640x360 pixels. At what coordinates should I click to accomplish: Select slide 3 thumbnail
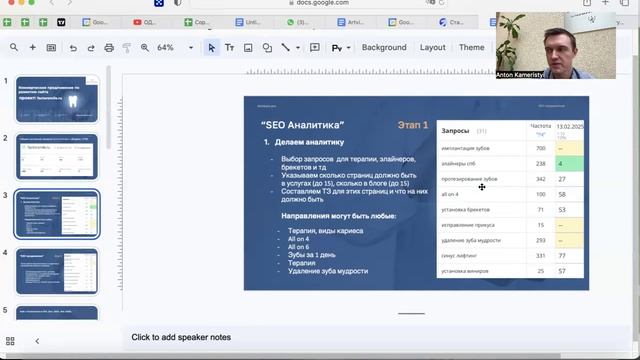point(57,214)
